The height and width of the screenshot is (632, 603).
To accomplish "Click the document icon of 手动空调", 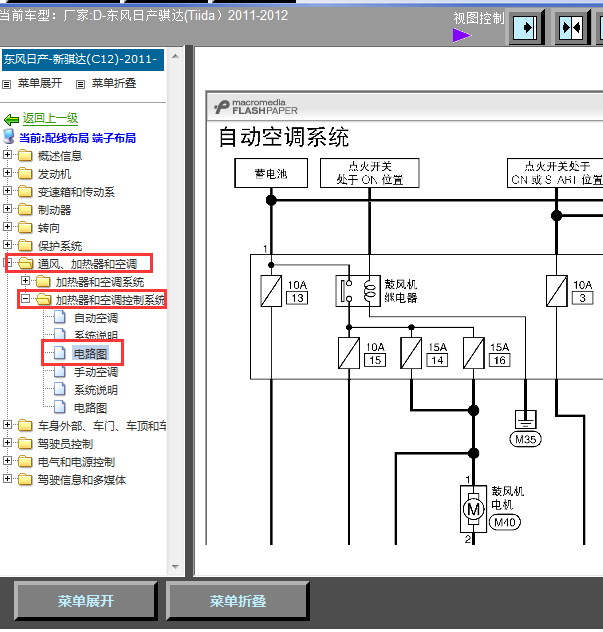I will click(60, 371).
